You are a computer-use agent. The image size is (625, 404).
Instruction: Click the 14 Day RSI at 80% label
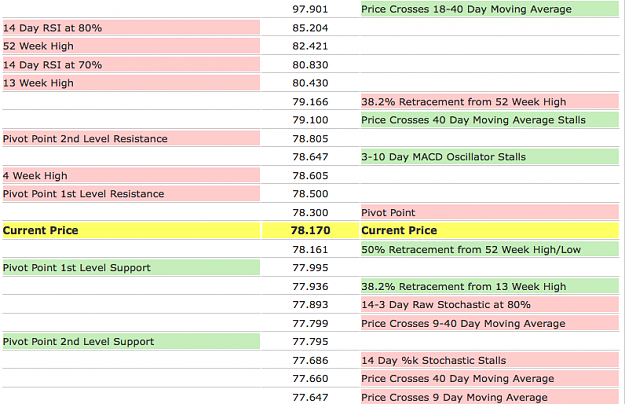pyautogui.click(x=52, y=28)
